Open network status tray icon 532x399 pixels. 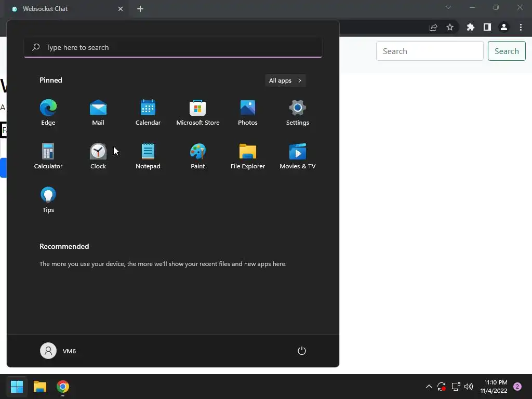click(x=456, y=387)
